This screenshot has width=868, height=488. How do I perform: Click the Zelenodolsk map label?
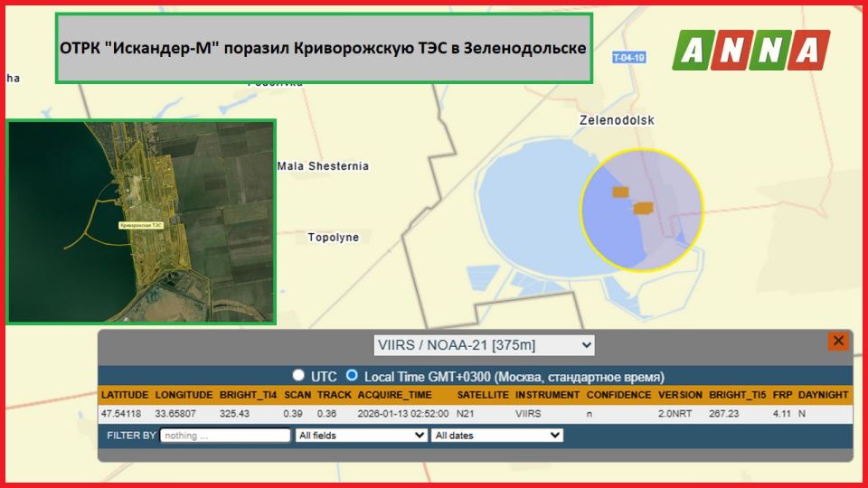617,120
